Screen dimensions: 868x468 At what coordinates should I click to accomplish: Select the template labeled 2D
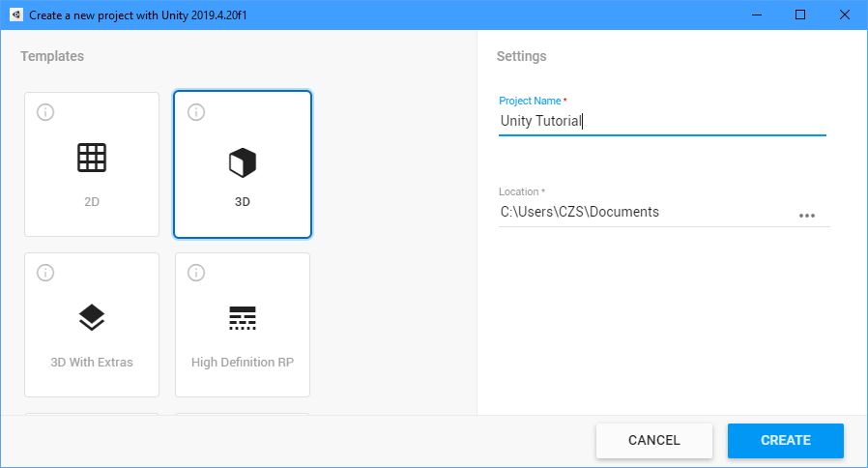(x=92, y=203)
